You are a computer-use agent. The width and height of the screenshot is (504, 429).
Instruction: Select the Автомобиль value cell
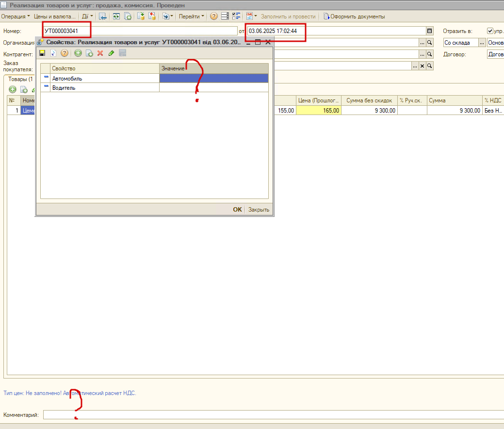214,78
